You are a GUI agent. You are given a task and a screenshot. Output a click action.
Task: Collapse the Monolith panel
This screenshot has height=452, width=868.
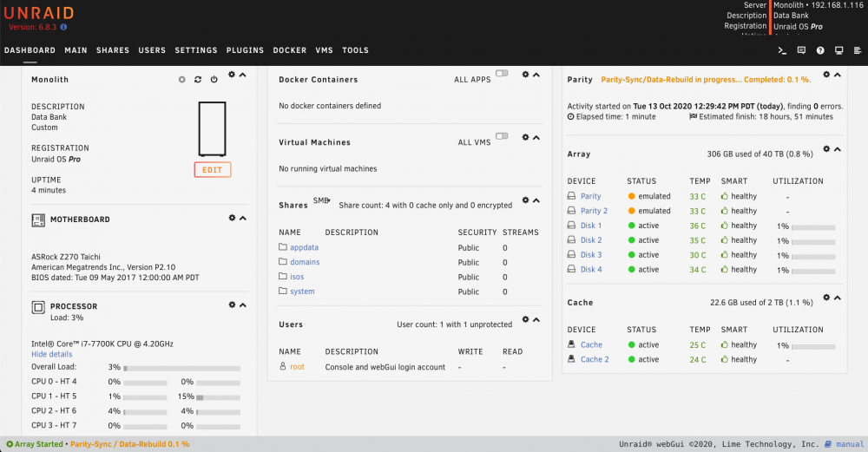[x=243, y=75]
